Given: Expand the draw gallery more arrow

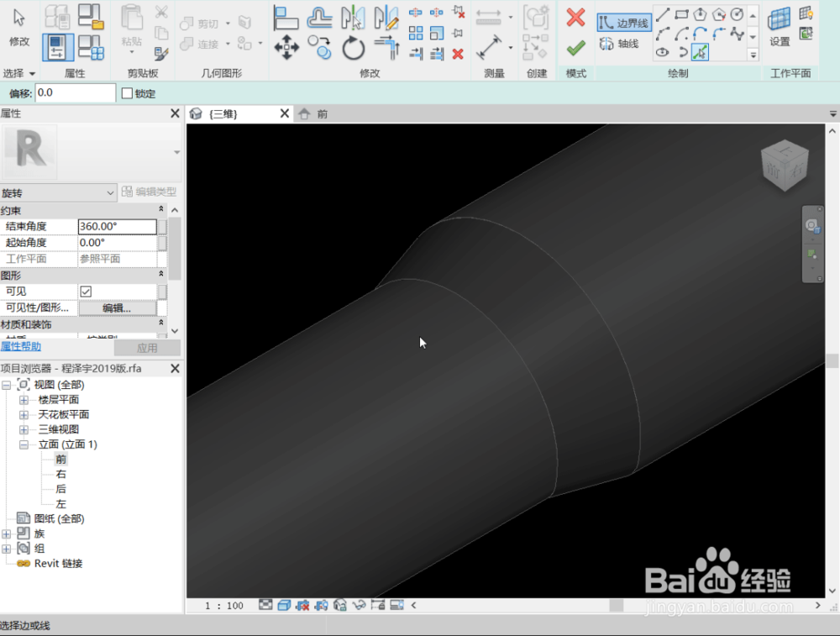Looking at the screenshot, I should [753, 55].
